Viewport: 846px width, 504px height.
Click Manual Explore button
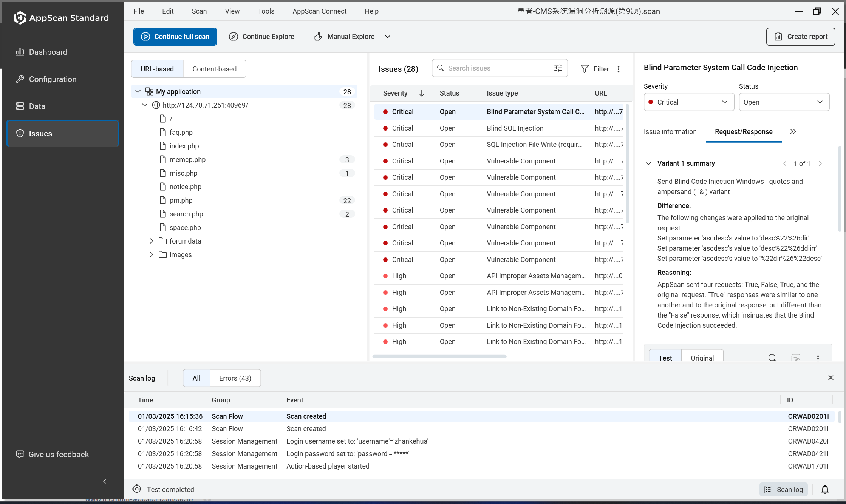click(x=344, y=37)
